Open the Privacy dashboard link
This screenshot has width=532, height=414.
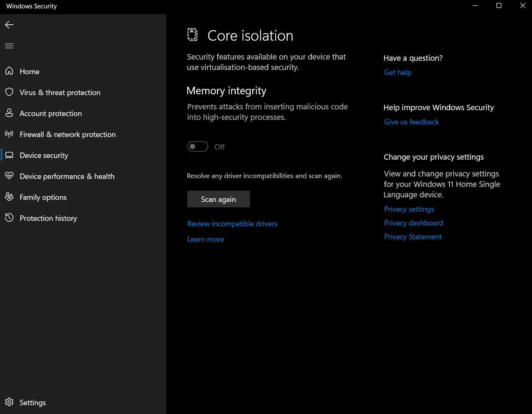pos(413,223)
